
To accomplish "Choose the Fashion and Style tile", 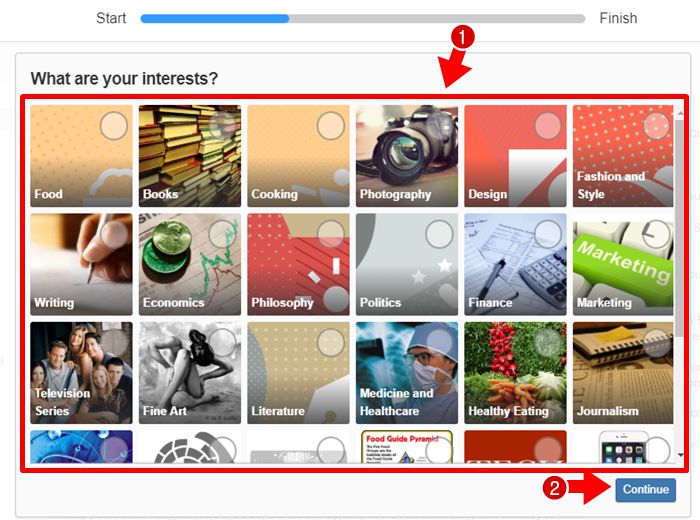I will point(623,156).
